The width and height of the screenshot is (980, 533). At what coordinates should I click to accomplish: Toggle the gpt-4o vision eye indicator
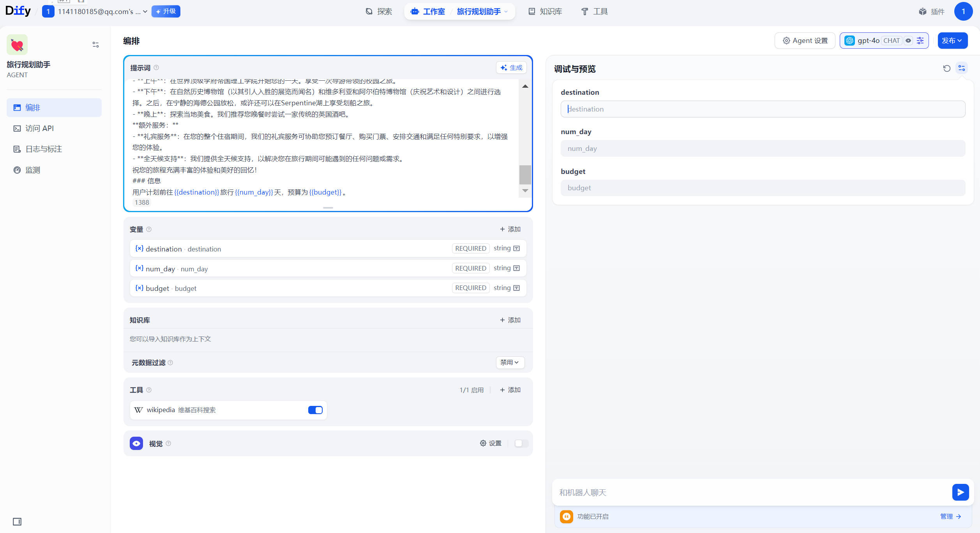[x=908, y=41]
